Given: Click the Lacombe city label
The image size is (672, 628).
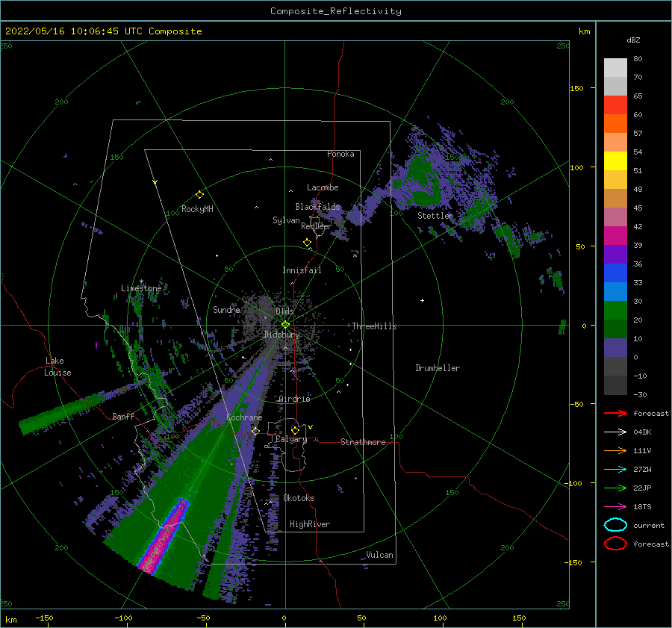Looking at the screenshot, I should pos(323,187).
